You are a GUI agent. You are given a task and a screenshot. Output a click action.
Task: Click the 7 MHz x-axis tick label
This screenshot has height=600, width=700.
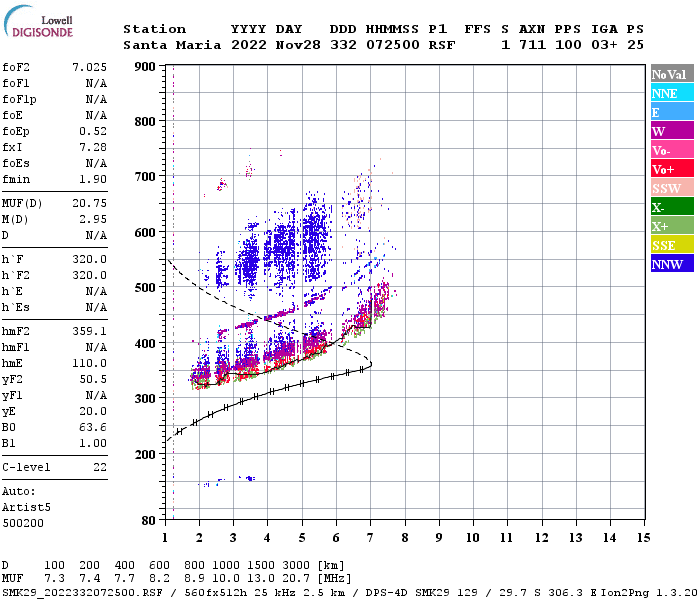point(370,538)
